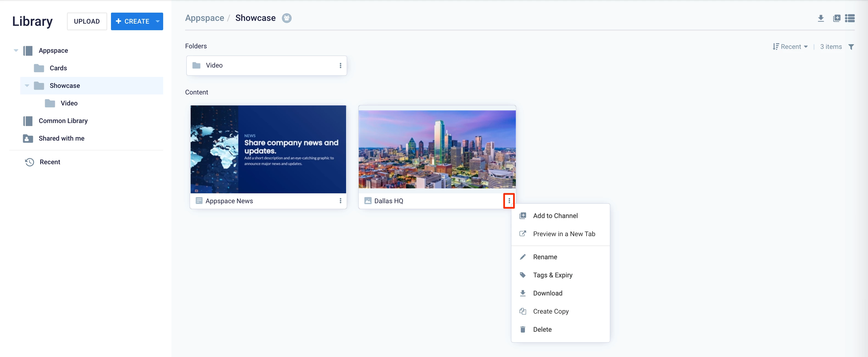Open the Recent sort dropdown
This screenshot has height=357, width=868.
[791, 47]
